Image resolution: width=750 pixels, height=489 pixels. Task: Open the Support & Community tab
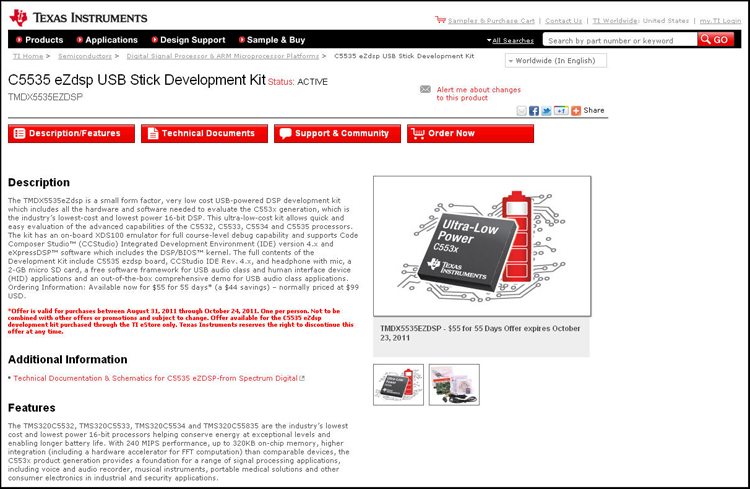[x=337, y=133]
